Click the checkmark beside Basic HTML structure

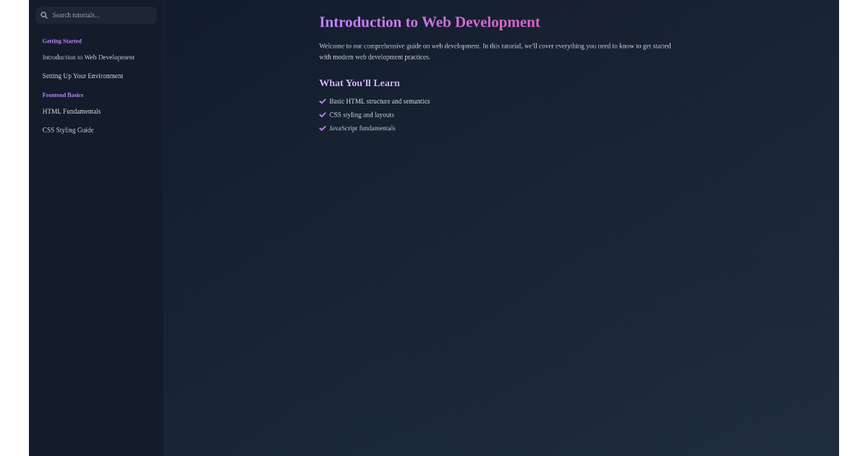tap(323, 101)
